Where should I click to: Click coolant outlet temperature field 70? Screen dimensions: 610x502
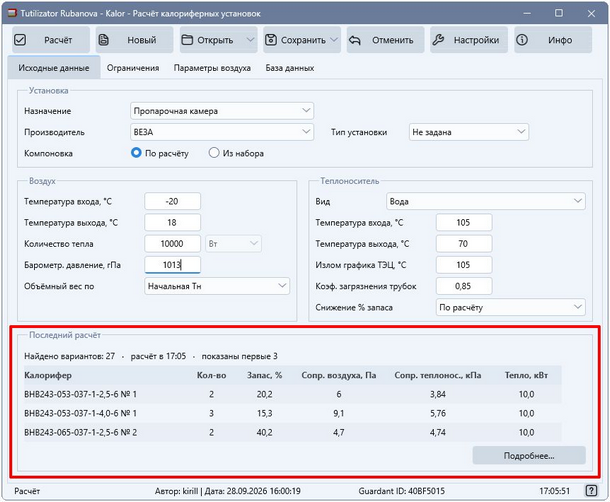pyautogui.click(x=464, y=244)
